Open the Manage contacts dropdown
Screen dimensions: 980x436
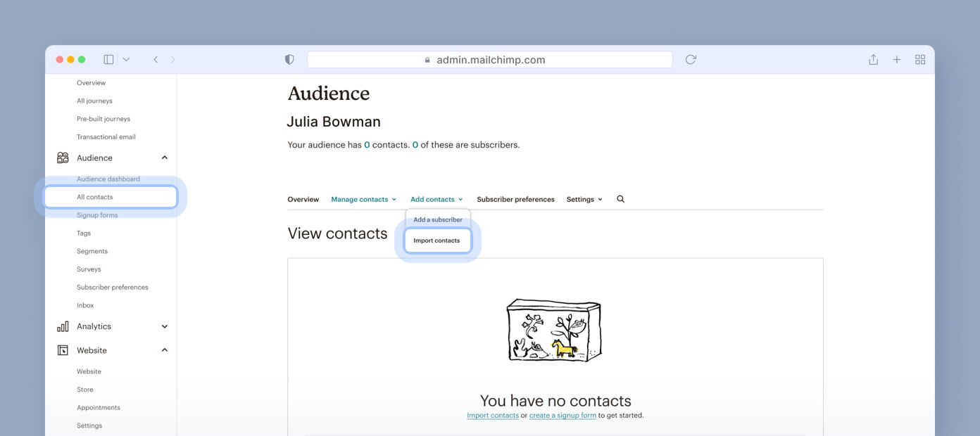(363, 200)
